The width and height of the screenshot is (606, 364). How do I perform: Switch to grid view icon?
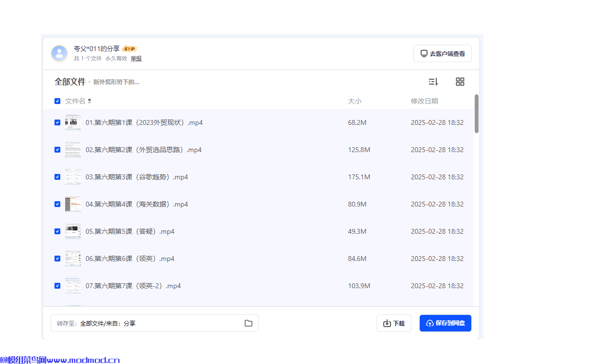tap(460, 82)
